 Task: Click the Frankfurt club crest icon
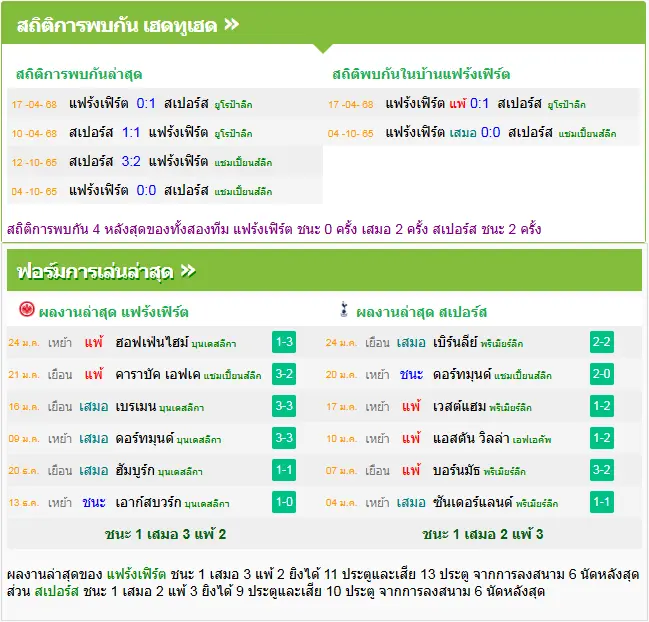27,310
